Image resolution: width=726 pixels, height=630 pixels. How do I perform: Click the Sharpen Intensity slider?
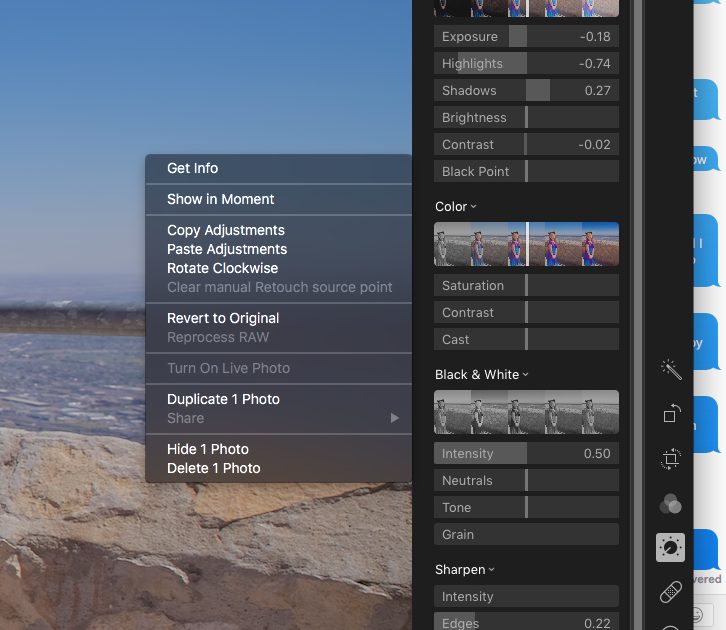coord(526,596)
